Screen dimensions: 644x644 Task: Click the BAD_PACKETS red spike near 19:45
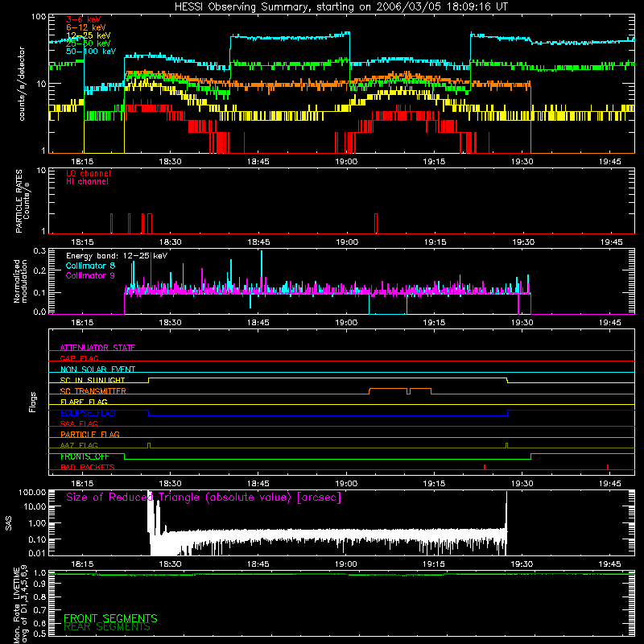pos(608,467)
